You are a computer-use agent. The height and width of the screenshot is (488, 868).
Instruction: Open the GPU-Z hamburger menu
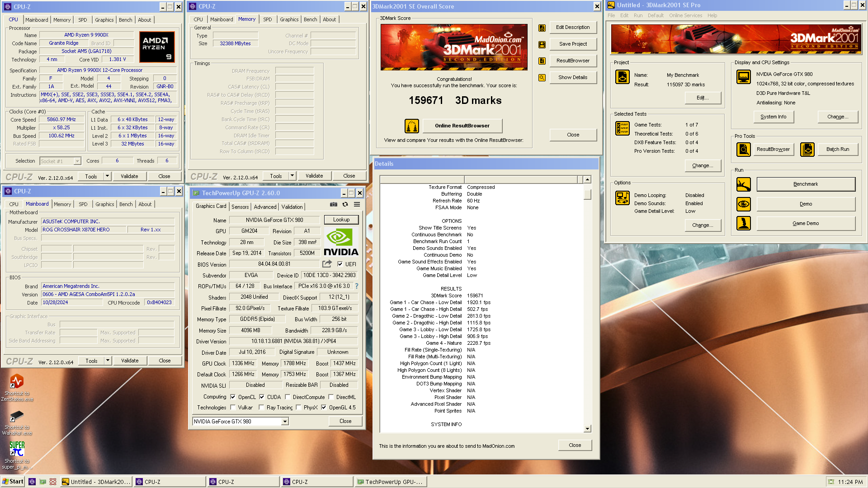[357, 205]
